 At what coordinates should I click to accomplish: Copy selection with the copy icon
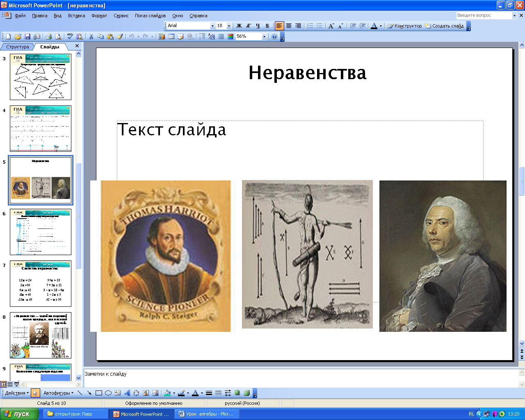100,37
